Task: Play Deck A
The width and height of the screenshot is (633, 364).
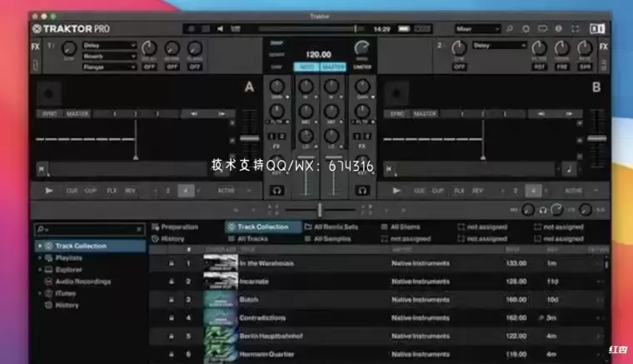Action: [49, 191]
